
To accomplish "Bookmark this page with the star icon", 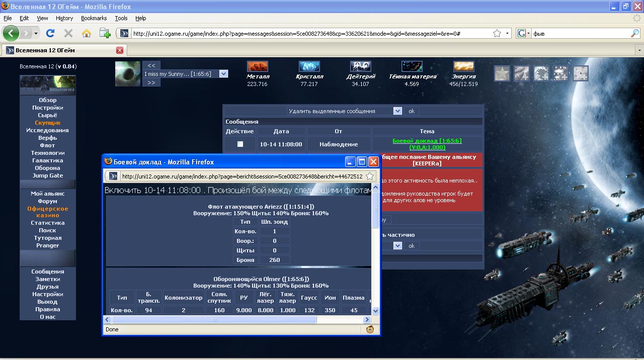I will coord(497,34).
